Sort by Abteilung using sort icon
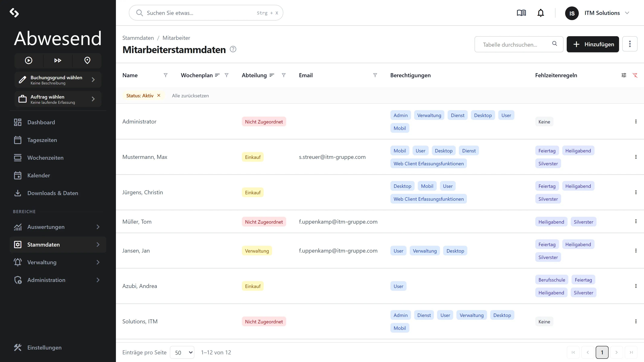 [272, 75]
